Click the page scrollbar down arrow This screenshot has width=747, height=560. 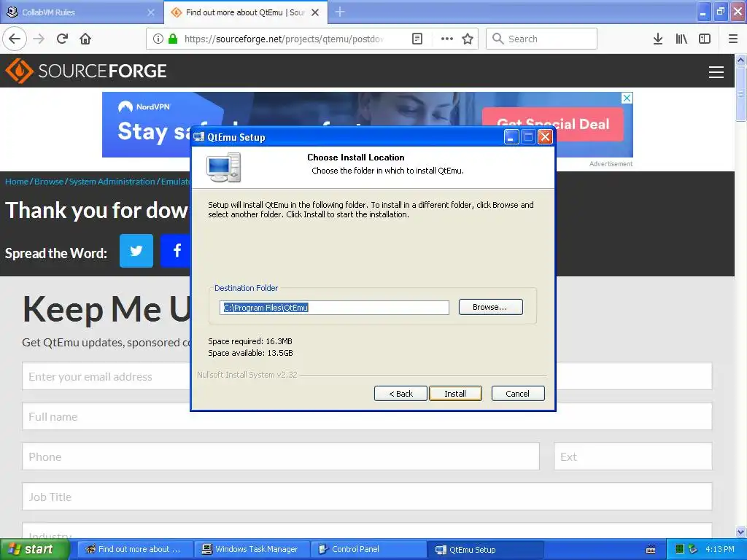tap(741, 532)
